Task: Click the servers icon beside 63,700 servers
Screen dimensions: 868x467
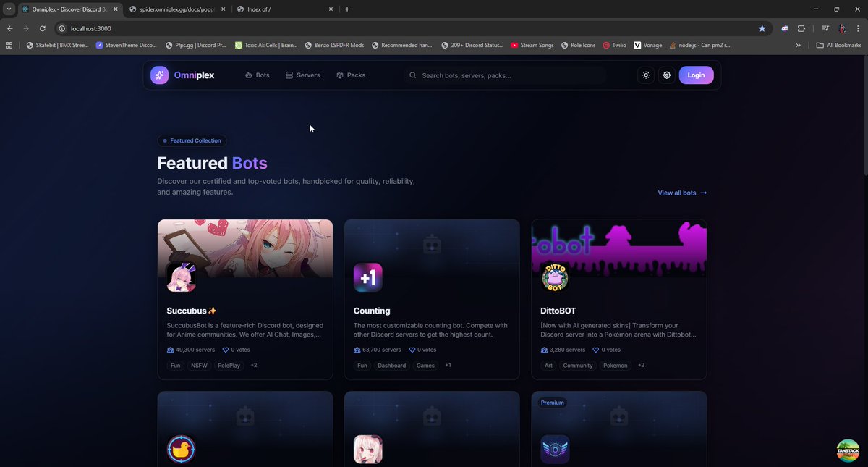Action: [357, 350]
